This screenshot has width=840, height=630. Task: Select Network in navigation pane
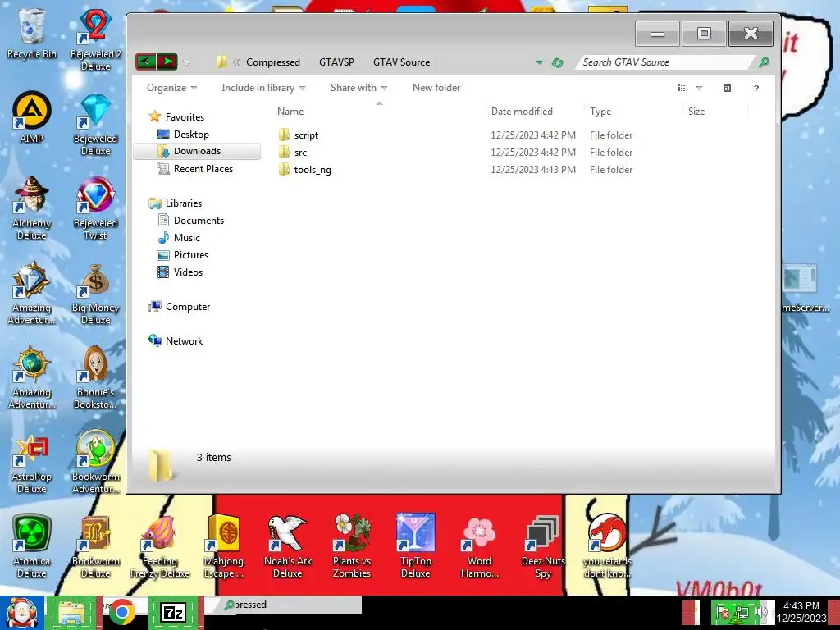pyautogui.click(x=184, y=340)
